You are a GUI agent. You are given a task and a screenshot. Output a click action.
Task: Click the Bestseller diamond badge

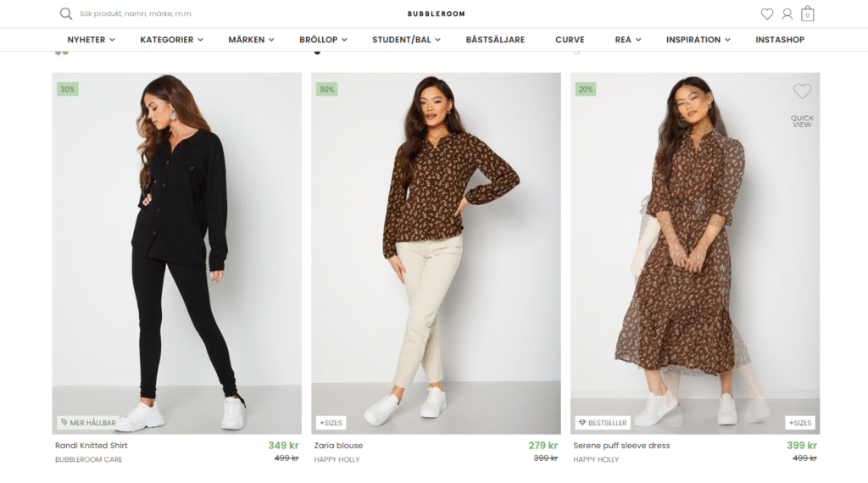pyautogui.click(x=602, y=422)
